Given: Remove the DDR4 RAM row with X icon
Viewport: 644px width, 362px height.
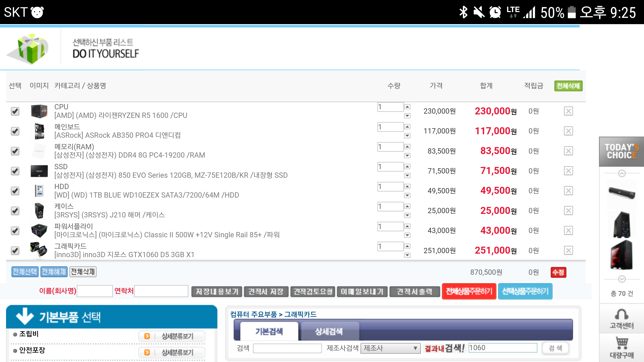Looking at the screenshot, I should [568, 151].
